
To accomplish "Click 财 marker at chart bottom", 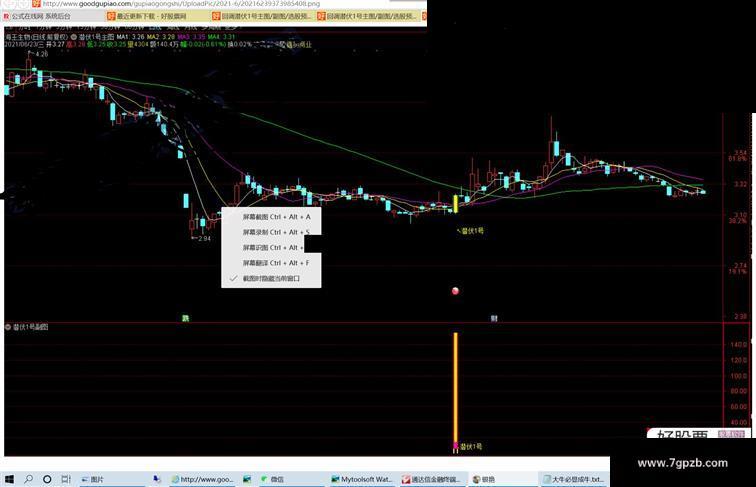I will [x=494, y=318].
